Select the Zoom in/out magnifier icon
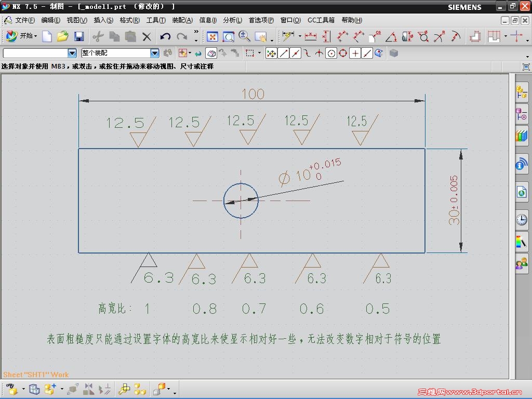 [244, 36]
